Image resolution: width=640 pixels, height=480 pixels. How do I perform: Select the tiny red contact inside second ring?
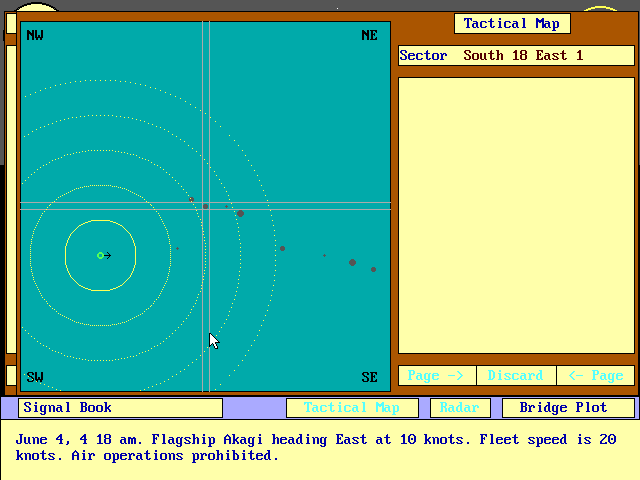coord(177,248)
